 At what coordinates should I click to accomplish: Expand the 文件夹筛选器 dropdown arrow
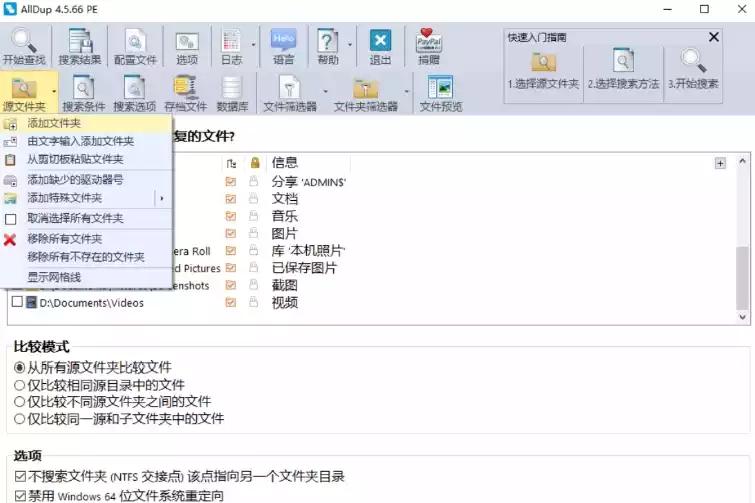[x=406, y=91]
